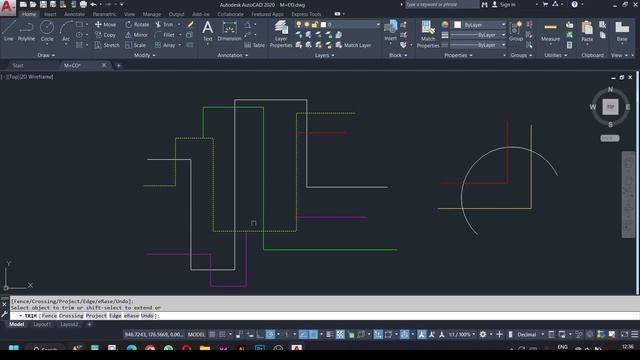Toggle the MODEL space button
The image size is (640, 360).
(196, 334)
